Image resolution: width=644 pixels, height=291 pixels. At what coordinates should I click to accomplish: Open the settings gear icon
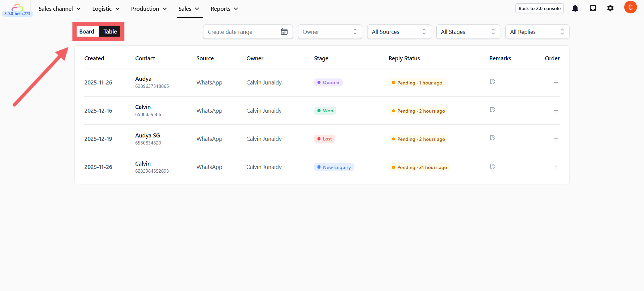[x=610, y=8]
